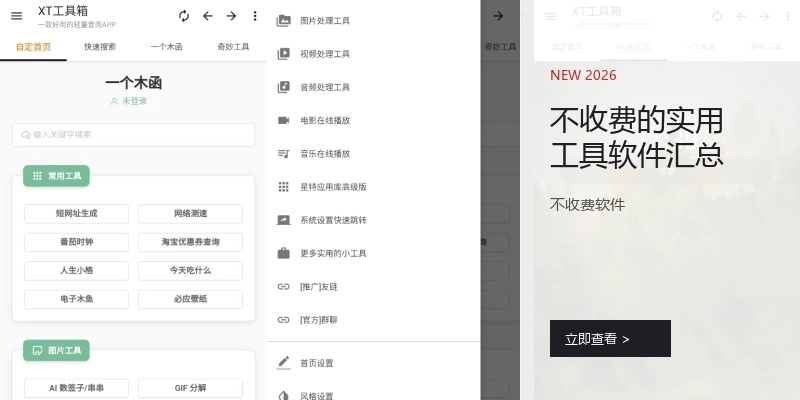Switch to the 快速搜索 tab
Viewport: 800px width, 400px height.
100,47
